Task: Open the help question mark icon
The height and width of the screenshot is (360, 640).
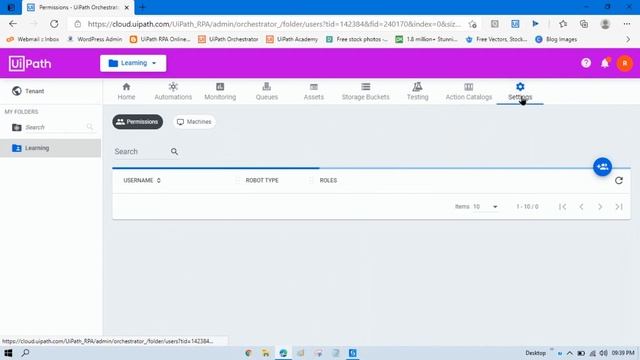Action: (586, 63)
